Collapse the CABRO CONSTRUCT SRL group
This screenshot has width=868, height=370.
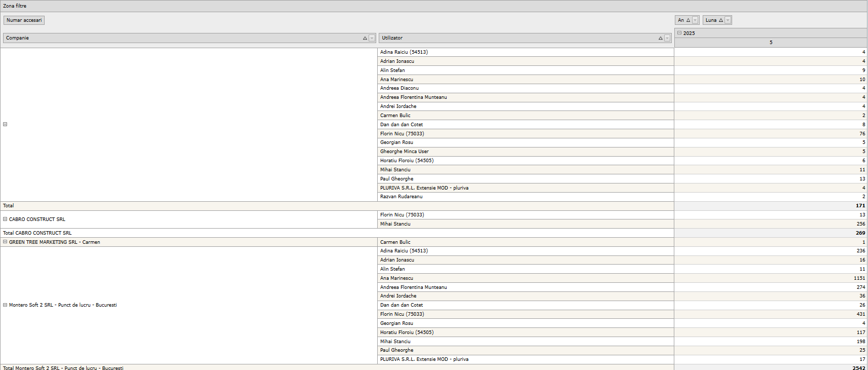pyautogui.click(x=5, y=219)
